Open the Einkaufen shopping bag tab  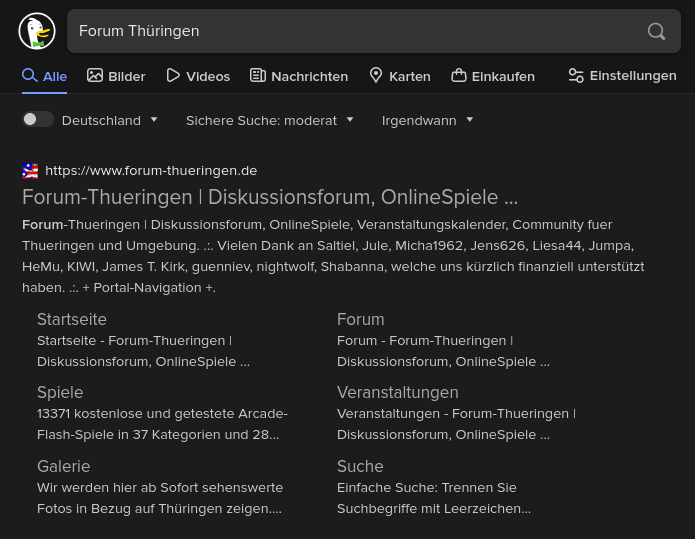coord(493,76)
